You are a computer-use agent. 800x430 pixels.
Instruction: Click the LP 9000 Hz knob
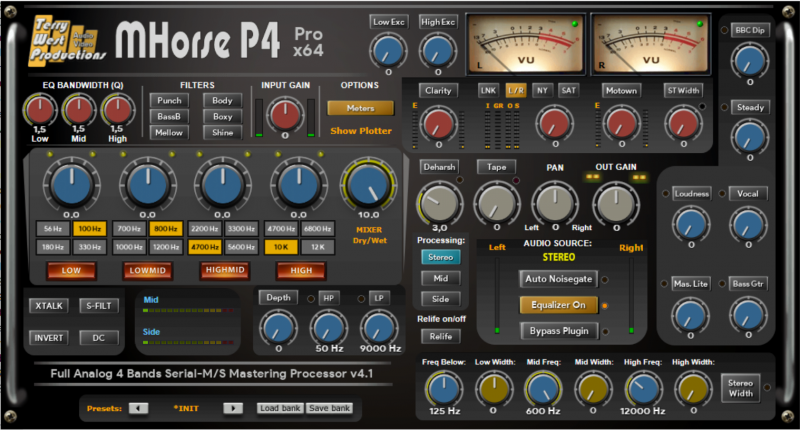pos(378,328)
